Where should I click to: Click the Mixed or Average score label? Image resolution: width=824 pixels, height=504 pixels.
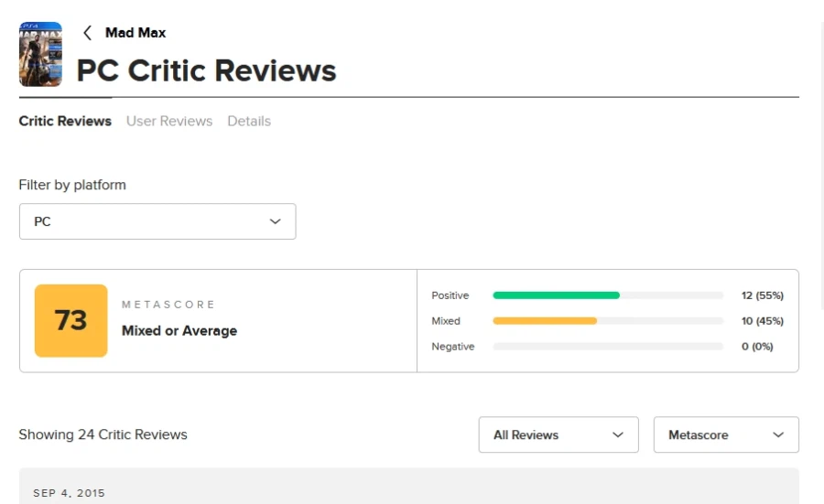(x=179, y=331)
